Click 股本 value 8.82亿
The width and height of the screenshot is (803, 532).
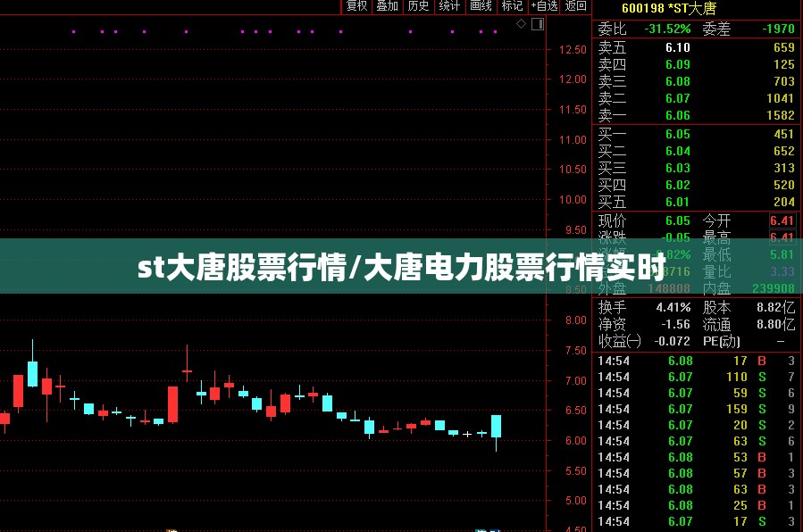(x=776, y=307)
